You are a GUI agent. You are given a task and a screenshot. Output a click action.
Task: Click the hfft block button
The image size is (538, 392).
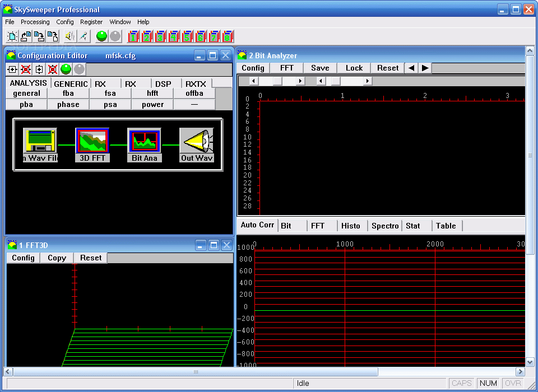coord(152,94)
